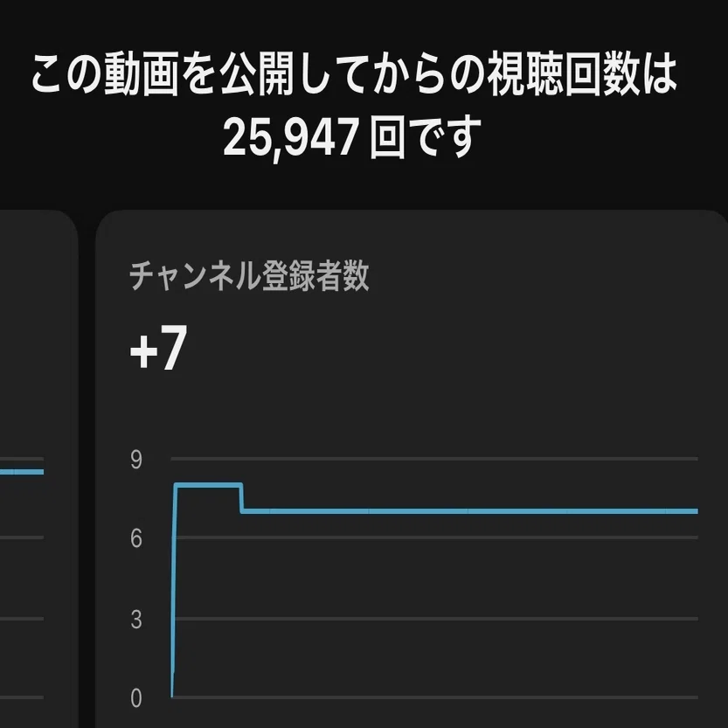Select the y-axis label 9
Screen dimensions: 728x728
pos(136,460)
